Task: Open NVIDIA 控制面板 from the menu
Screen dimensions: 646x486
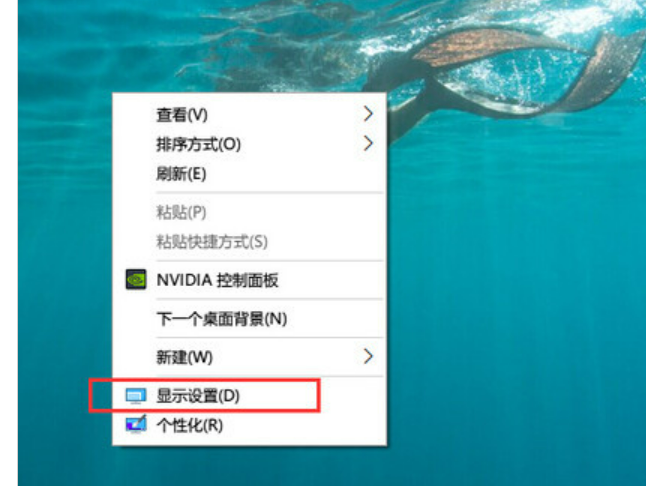Action: pos(249,280)
